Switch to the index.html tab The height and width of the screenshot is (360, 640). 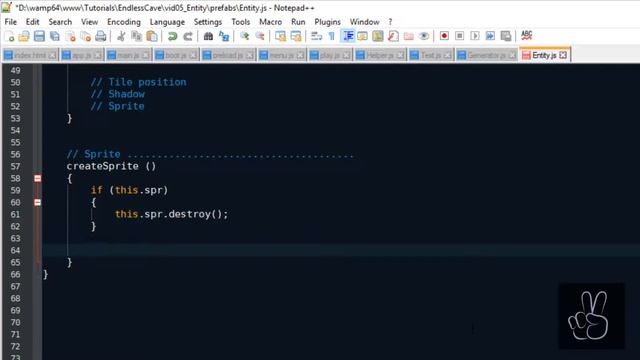click(30, 55)
